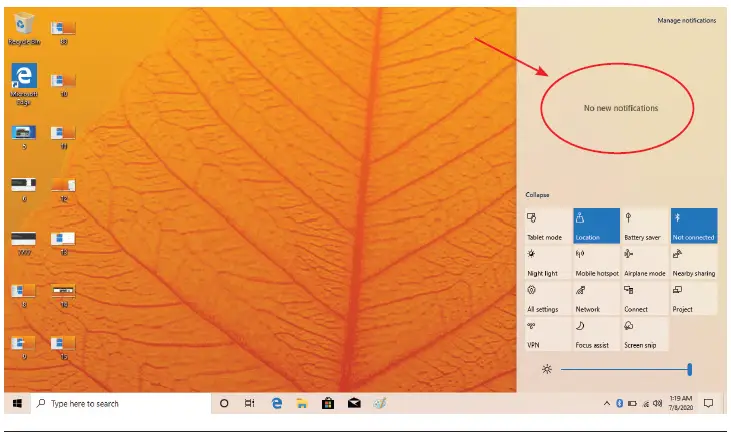Open the clock showing 1:19 AM

click(x=681, y=403)
